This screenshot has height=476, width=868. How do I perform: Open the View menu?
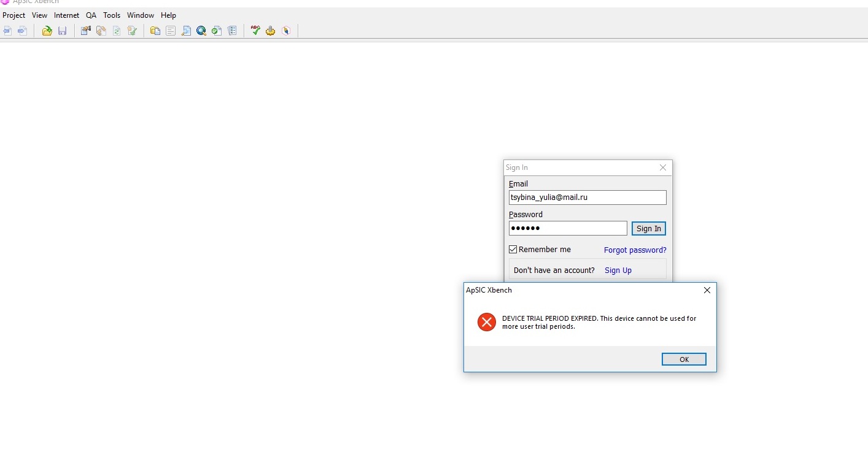tap(39, 15)
